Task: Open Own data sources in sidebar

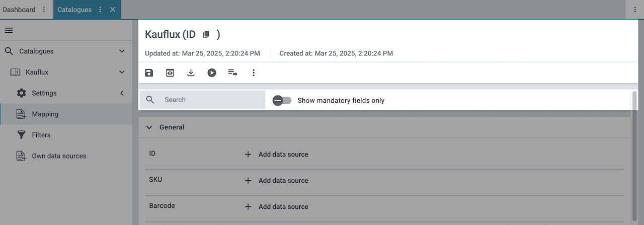Action: pyautogui.click(x=59, y=156)
